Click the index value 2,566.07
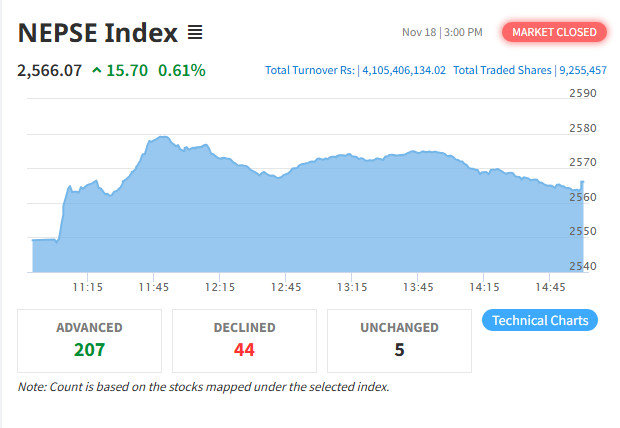Image resolution: width=620 pixels, height=428 pixels. click(50, 70)
